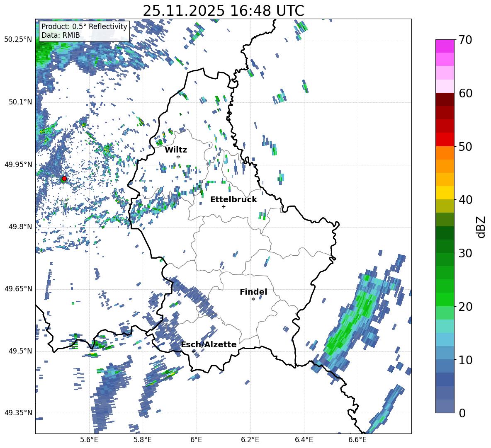Click the Wiltz city label
491x448 pixels.
click(176, 150)
